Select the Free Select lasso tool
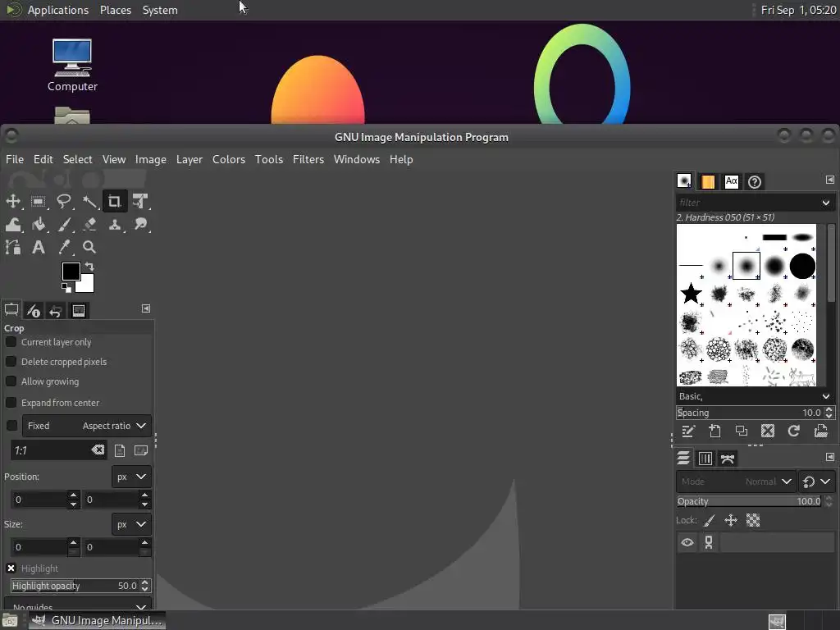This screenshot has height=630, width=840. click(x=64, y=202)
